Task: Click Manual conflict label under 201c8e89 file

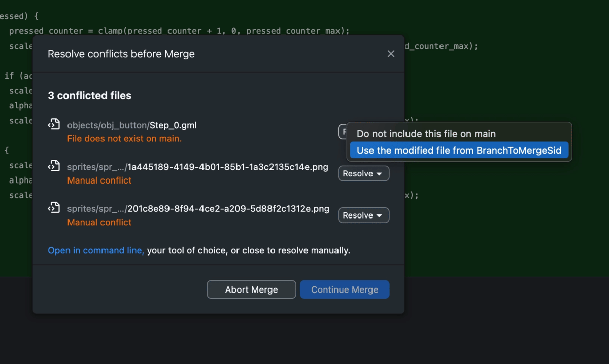Action: tap(99, 222)
